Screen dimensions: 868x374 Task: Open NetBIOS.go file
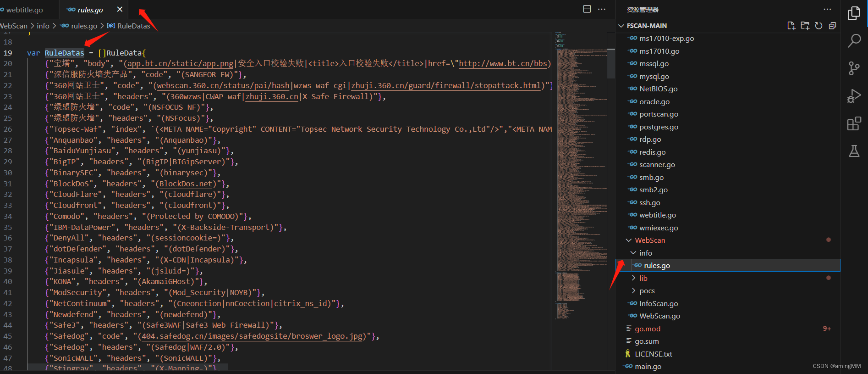point(658,89)
